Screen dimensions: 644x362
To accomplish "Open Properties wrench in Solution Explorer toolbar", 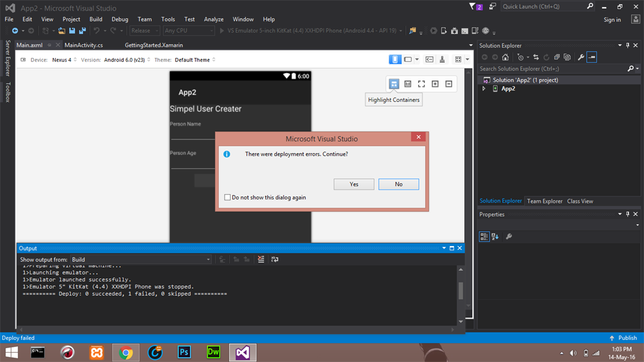I will tap(580, 57).
